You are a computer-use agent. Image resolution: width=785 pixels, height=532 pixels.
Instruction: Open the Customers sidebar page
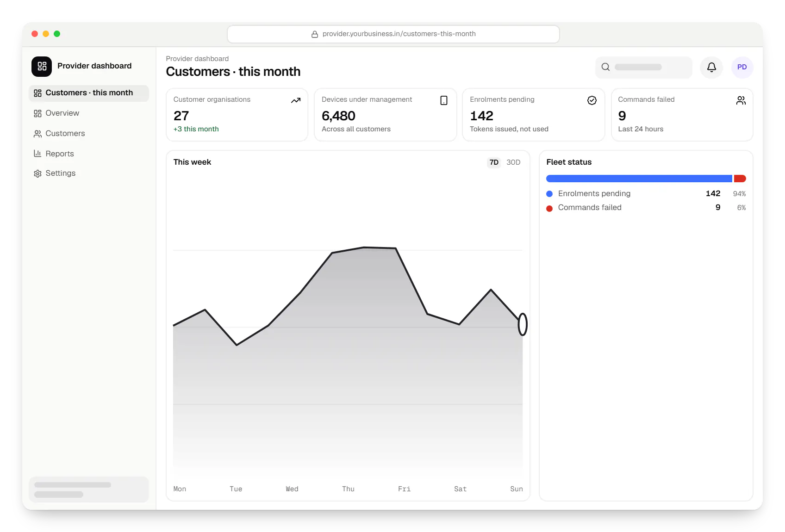coord(89,134)
